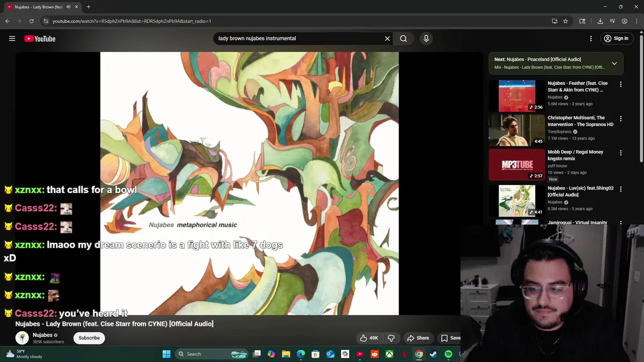Click the magnifier search button

pyautogui.click(x=404, y=38)
